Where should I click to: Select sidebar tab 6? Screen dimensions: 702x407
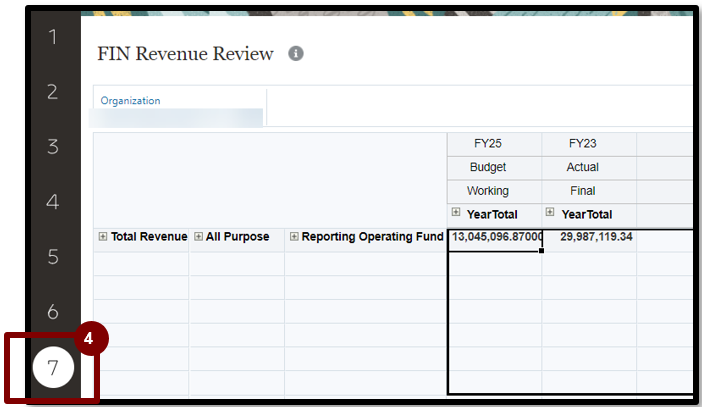(53, 312)
